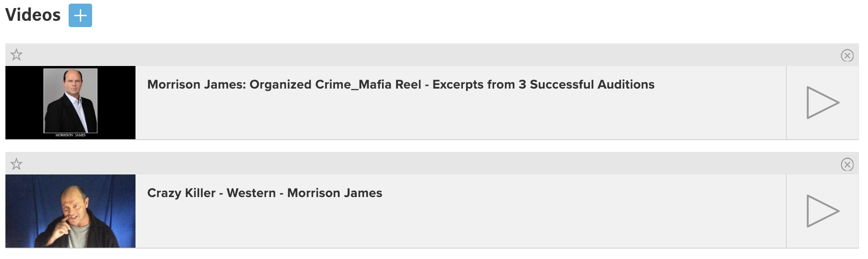Viewport: 868px width, 259px height.
Task: Play the Crazy Killer Western video
Action: [822, 211]
